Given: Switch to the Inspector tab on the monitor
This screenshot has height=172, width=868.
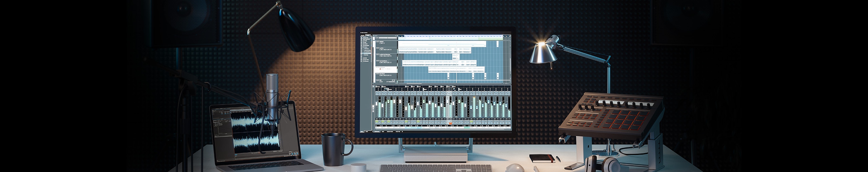Looking at the screenshot, I should click(363, 35).
